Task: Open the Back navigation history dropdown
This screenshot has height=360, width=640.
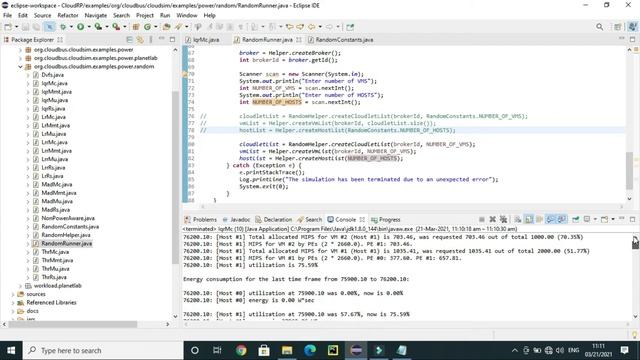Action: click(x=320, y=27)
